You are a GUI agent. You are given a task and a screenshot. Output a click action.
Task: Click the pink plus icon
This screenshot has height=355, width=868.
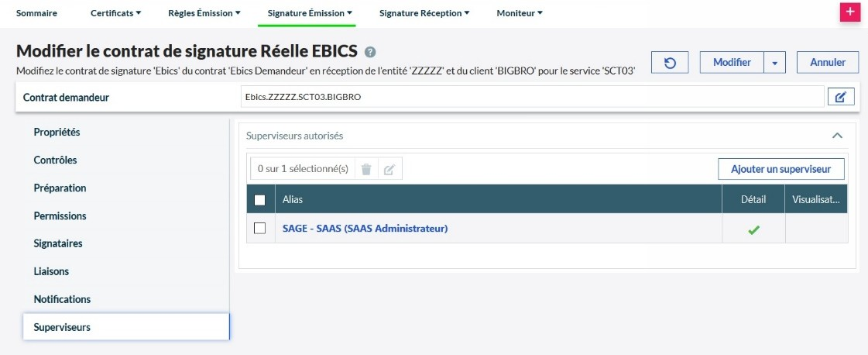pyautogui.click(x=850, y=12)
